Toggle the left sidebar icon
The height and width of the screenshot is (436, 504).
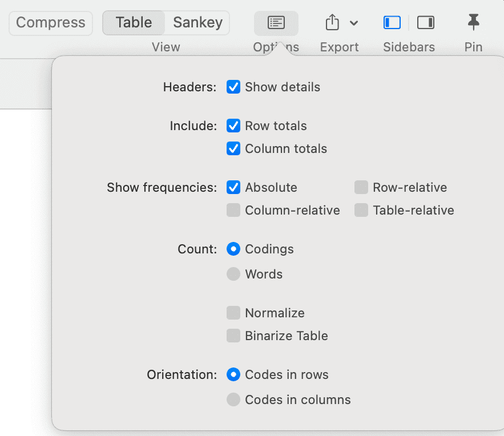(392, 23)
